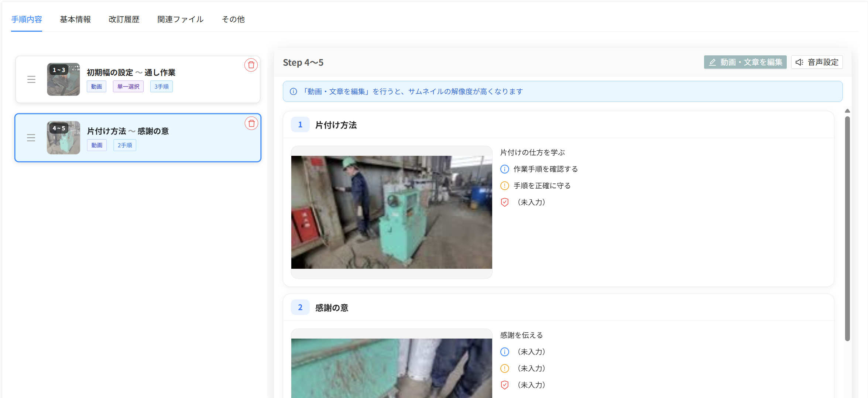Open 音声設定 audio settings

point(817,62)
